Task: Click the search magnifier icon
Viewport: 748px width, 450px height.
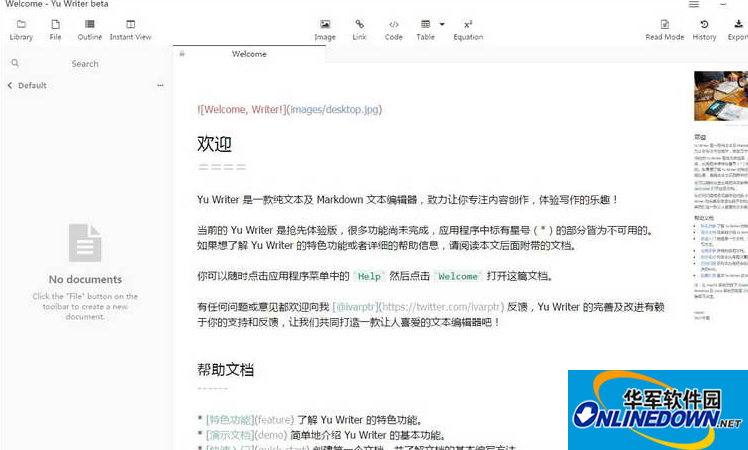Action: (x=15, y=63)
